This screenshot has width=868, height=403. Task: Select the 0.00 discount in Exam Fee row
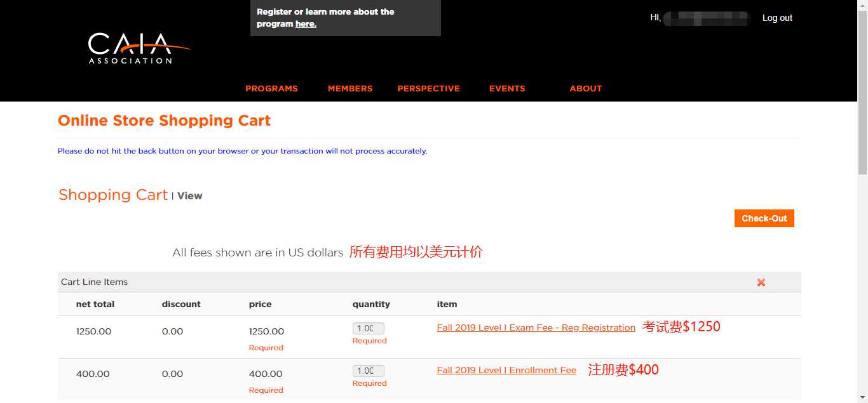[172, 331]
